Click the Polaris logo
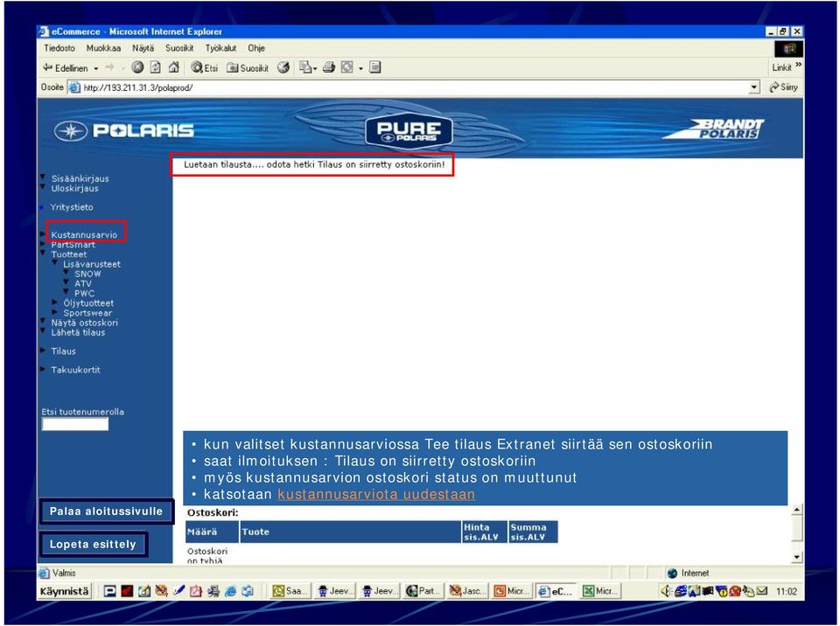Image resolution: width=840 pixels, height=626 pixels. coord(123,130)
